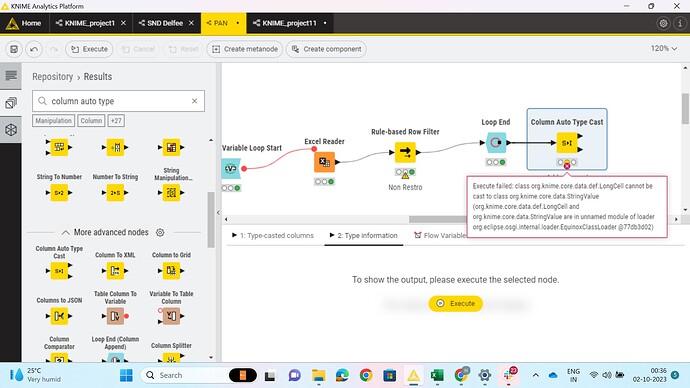Click the yellow Execute button in output panel
Screen dimensions: 690x388
click(455, 304)
